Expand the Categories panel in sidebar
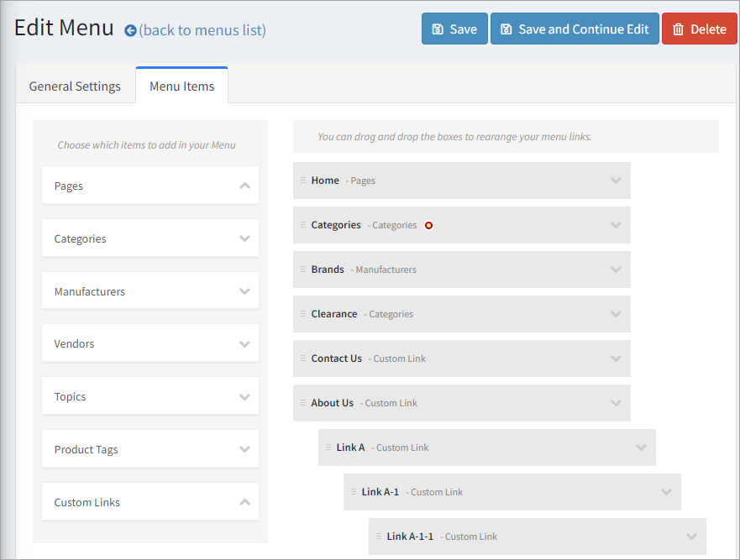The height and width of the screenshot is (560, 740). coord(244,238)
